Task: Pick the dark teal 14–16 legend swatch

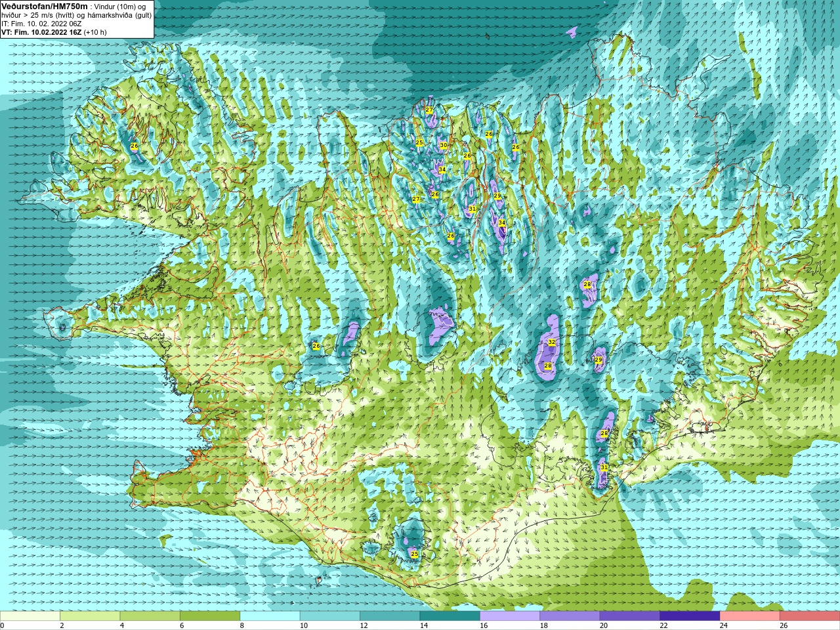Action: click(450, 616)
